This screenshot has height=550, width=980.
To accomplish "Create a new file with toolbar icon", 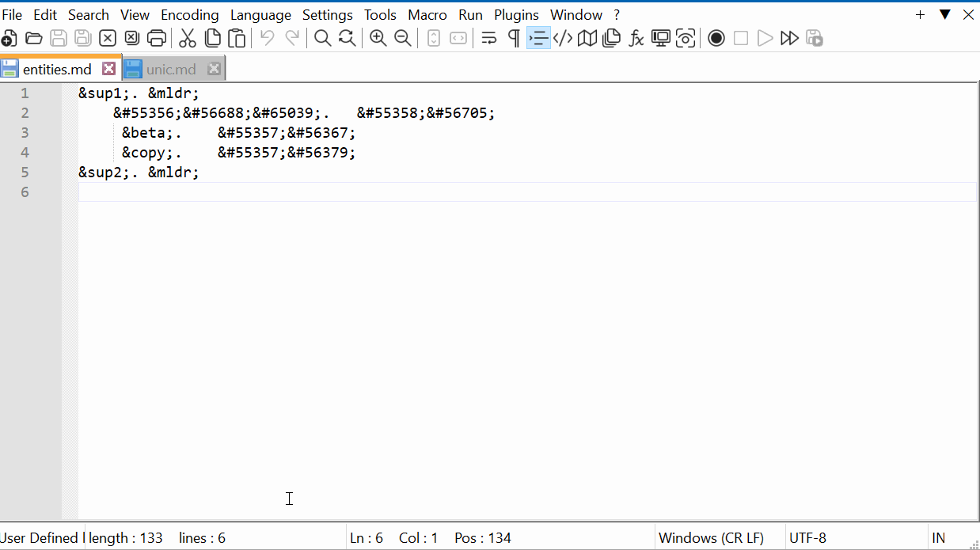I will click(9, 38).
